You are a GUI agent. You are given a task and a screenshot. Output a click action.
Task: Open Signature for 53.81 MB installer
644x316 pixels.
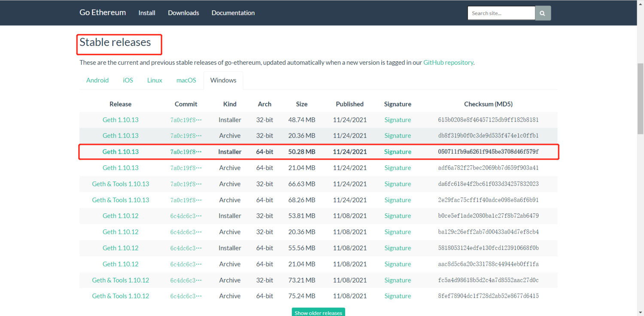[x=398, y=216]
